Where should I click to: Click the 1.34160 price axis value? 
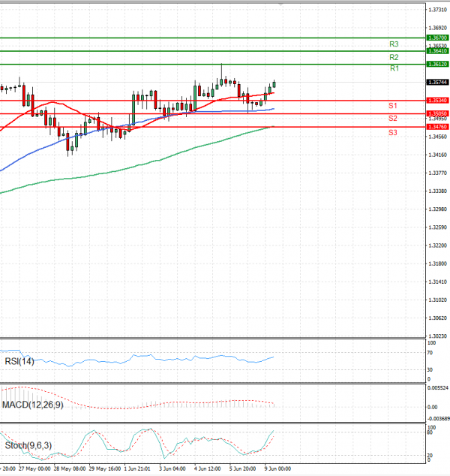437,155
